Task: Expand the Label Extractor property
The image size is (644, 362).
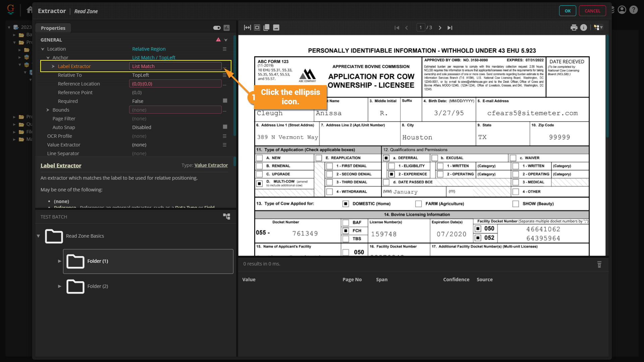Action: [x=53, y=66]
